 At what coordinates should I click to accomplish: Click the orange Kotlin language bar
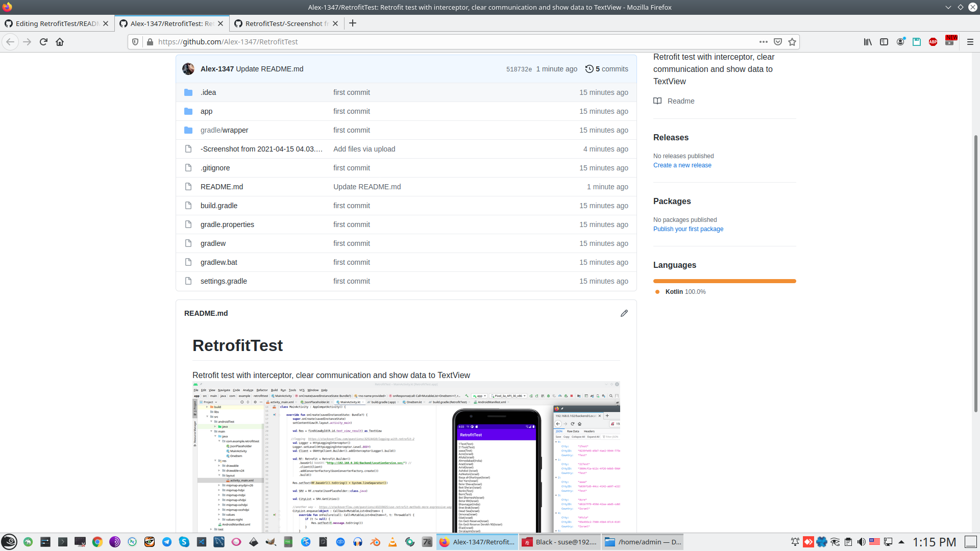click(724, 281)
